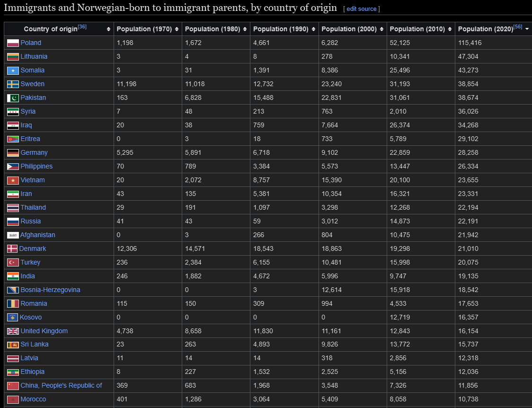Click the Syria flag icon

[x=13, y=112]
